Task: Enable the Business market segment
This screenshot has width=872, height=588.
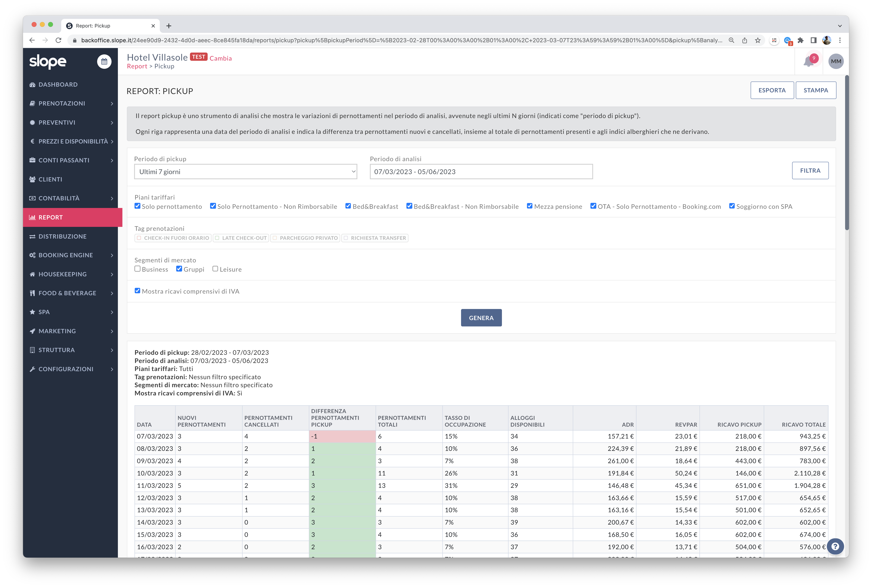Action: coord(137,269)
